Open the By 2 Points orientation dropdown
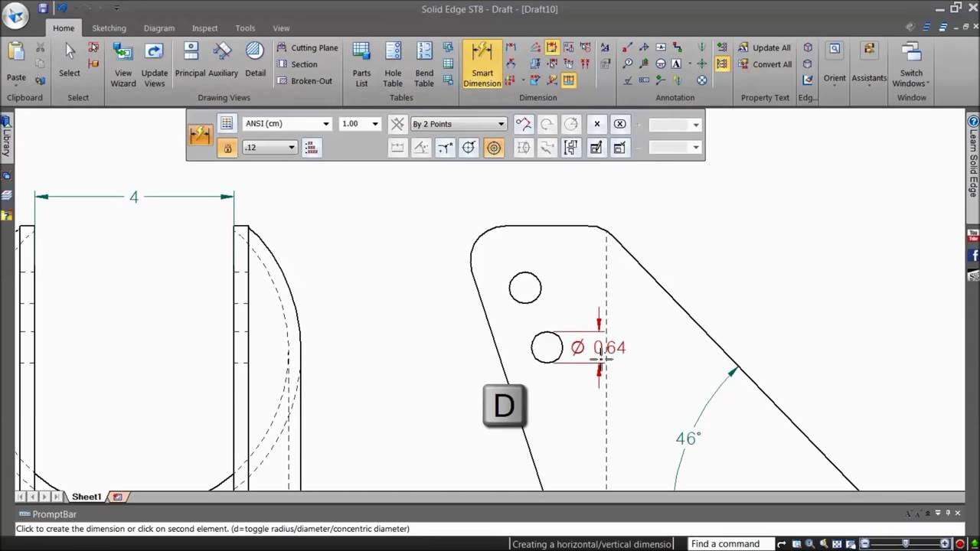Image resolution: width=980 pixels, height=551 pixels. (x=458, y=124)
